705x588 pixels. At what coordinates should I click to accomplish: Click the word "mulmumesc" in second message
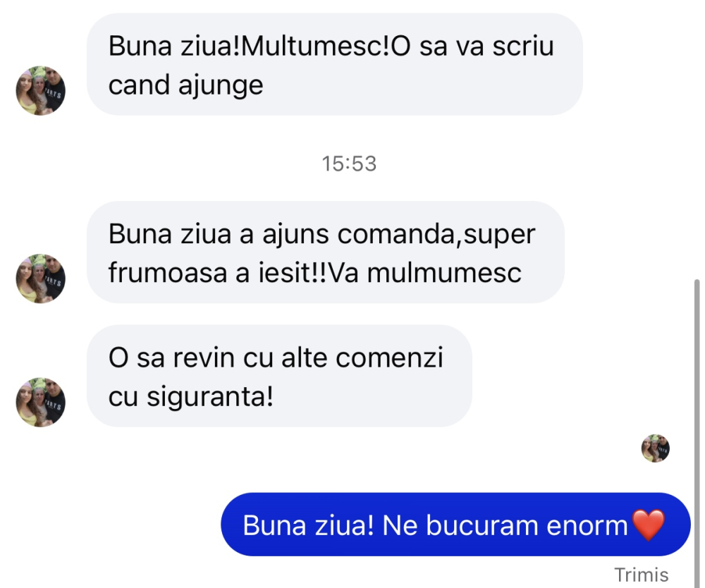[x=444, y=272]
